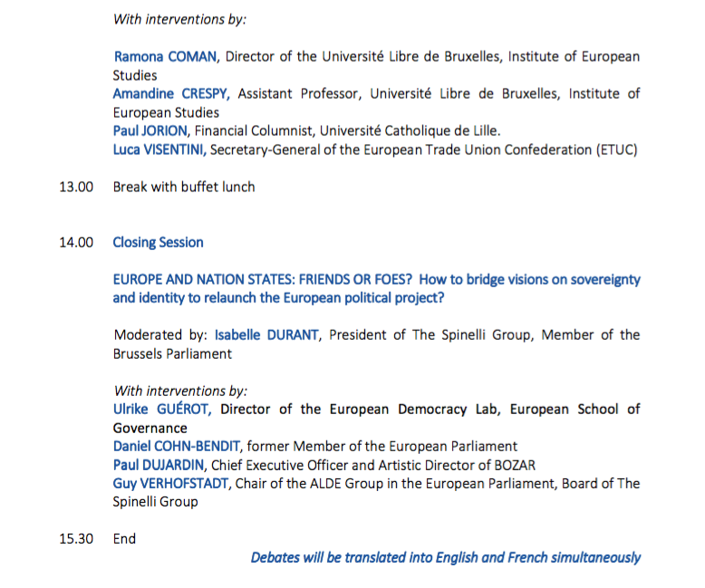Screen dimensions: 705x588
Task: Click the 13.00 time entry
Action: point(76,187)
